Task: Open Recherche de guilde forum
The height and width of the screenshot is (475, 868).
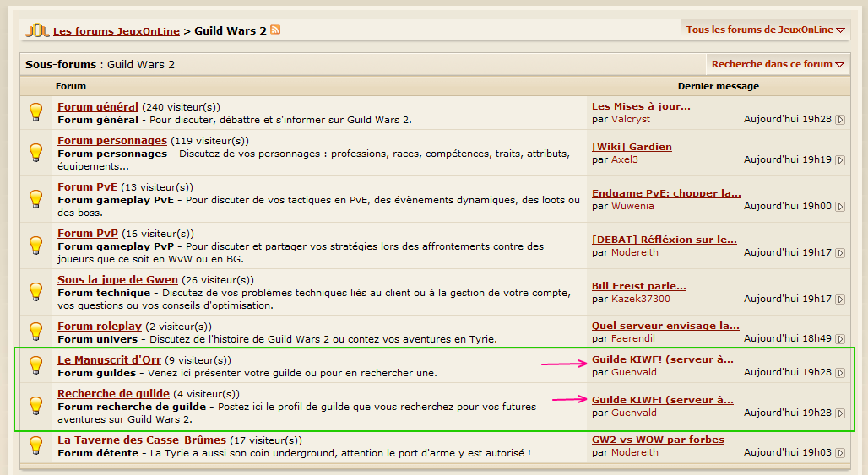Action: coord(113,394)
